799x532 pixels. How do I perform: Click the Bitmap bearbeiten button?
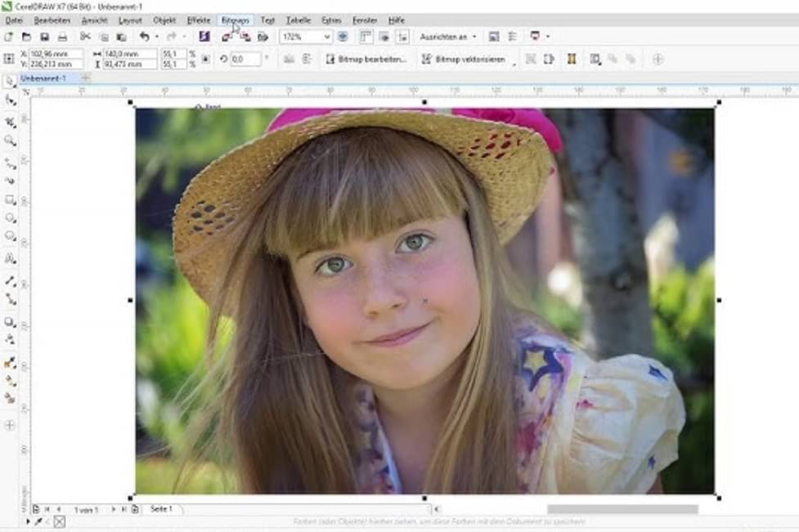(366, 59)
